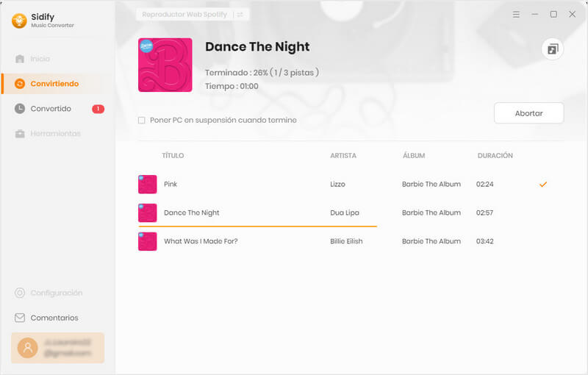Click duration 02:57
588x375 pixels.
[x=485, y=213]
